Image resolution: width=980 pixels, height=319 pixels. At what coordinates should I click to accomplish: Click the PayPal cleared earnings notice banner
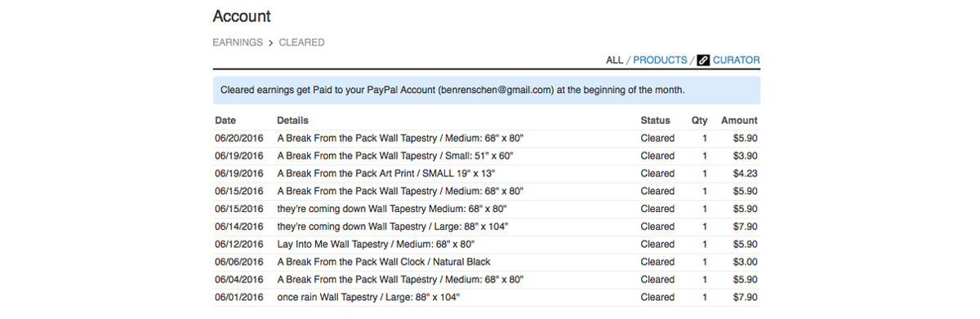(x=486, y=90)
